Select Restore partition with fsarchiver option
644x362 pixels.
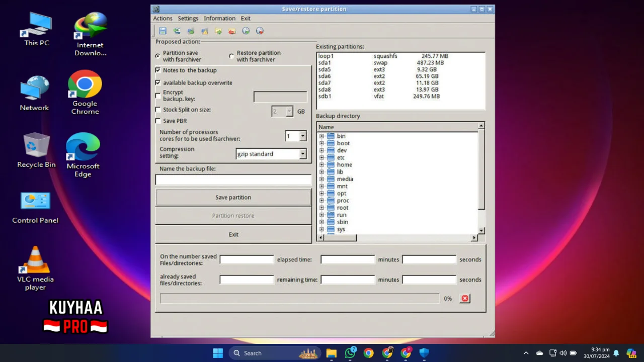[x=231, y=56]
